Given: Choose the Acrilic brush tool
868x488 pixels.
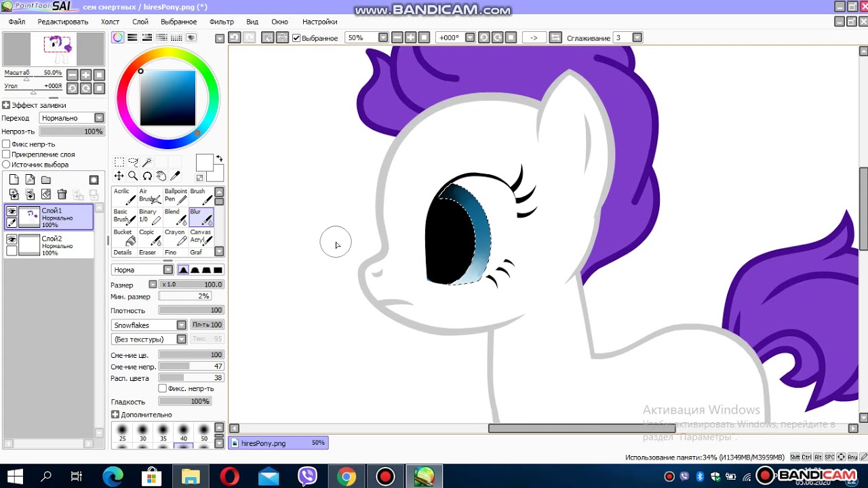Looking at the screenshot, I should (125, 196).
